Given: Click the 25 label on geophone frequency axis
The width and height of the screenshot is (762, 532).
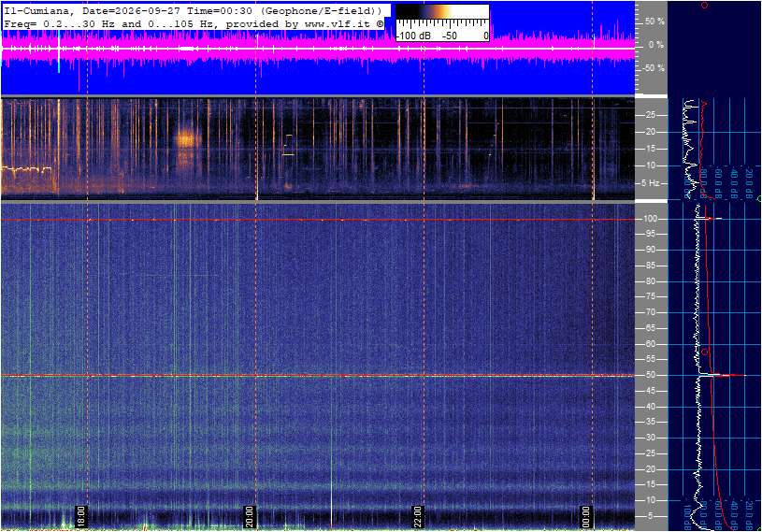Looking at the screenshot, I should point(650,115).
